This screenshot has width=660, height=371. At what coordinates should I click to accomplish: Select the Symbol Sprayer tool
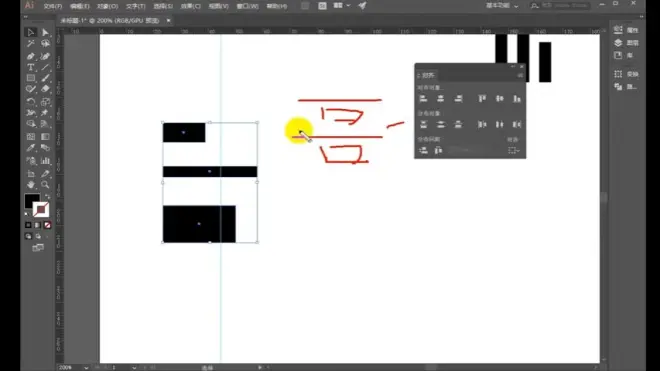coord(31,161)
